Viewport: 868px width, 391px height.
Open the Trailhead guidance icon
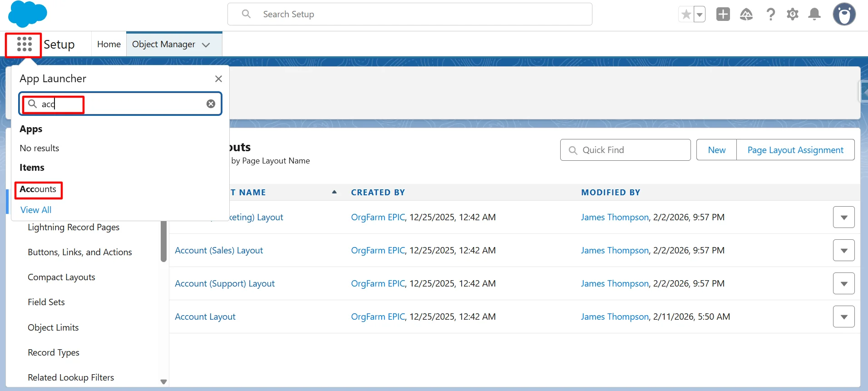(746, 15)
